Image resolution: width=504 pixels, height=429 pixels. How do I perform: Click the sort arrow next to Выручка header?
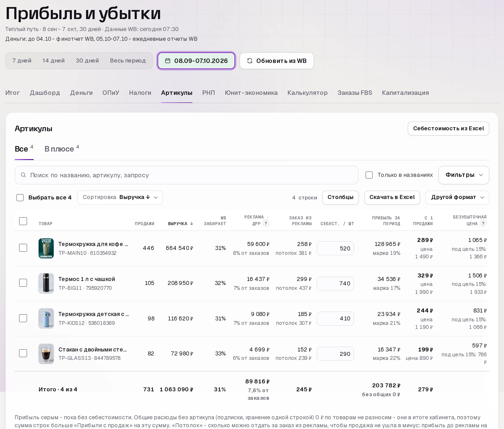point(192,224)
